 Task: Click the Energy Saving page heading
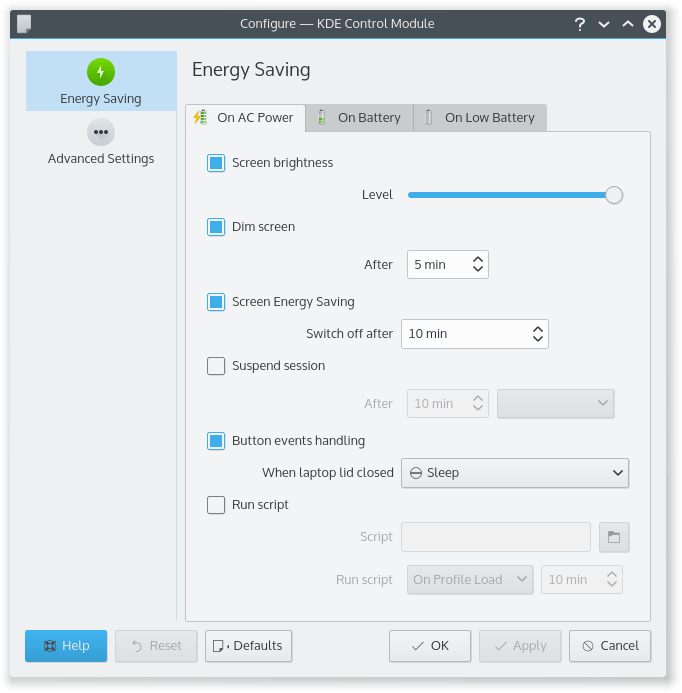(x=251, y=70)
